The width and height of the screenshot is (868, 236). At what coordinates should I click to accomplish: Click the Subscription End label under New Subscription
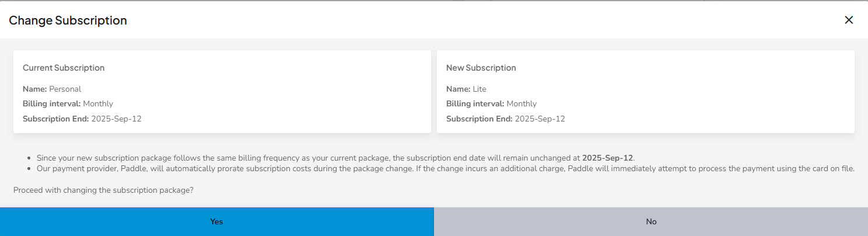point(479,119)
